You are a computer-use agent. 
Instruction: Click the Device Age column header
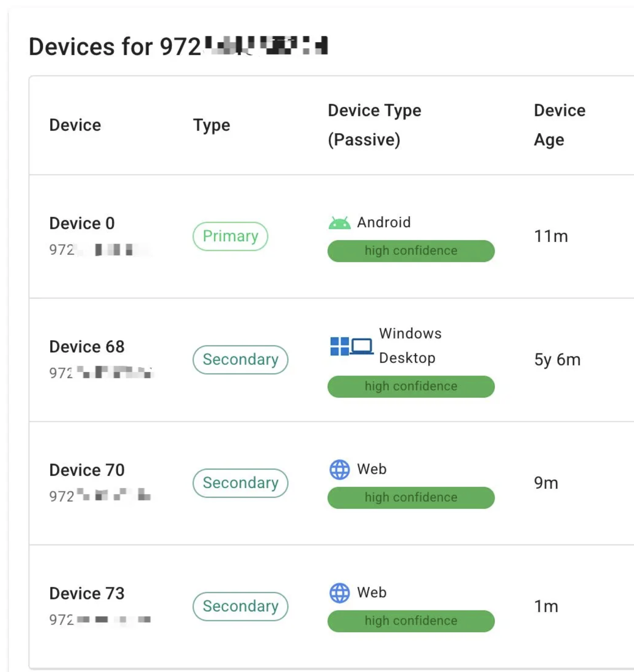[x=559, y=125]
